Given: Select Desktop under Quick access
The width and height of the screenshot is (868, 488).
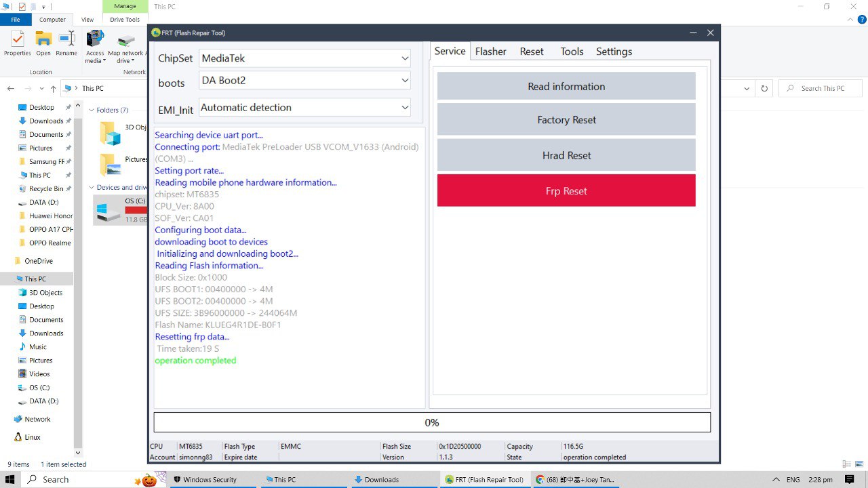Looking at the screenshot, I should click(41, 107).
